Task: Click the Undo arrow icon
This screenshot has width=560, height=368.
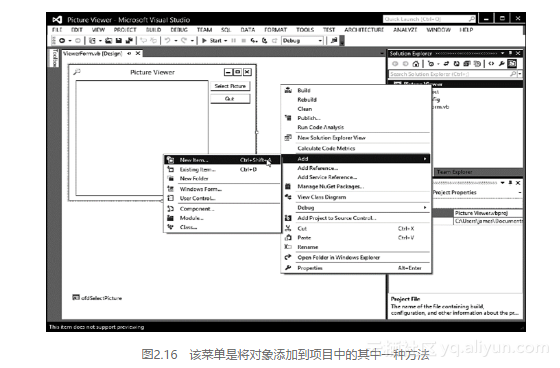Action: 168,41
